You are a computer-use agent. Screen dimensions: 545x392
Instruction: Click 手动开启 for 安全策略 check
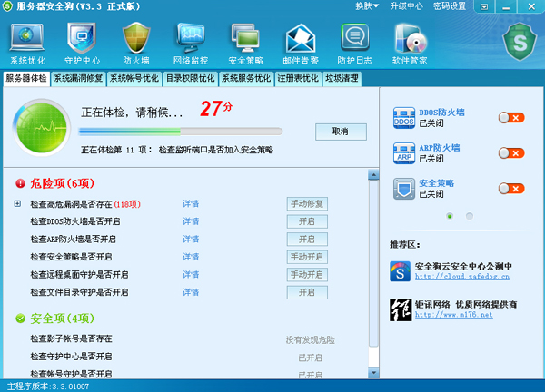[307, 257]
